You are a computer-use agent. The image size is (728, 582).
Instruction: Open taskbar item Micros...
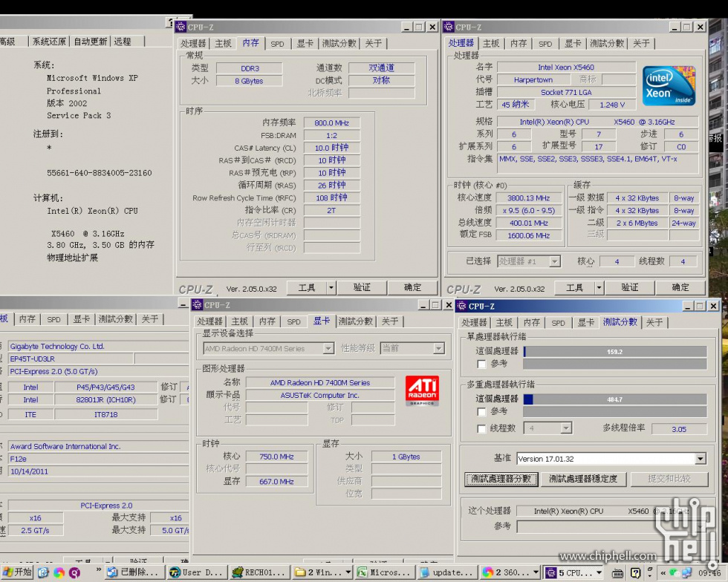[385, 572]
